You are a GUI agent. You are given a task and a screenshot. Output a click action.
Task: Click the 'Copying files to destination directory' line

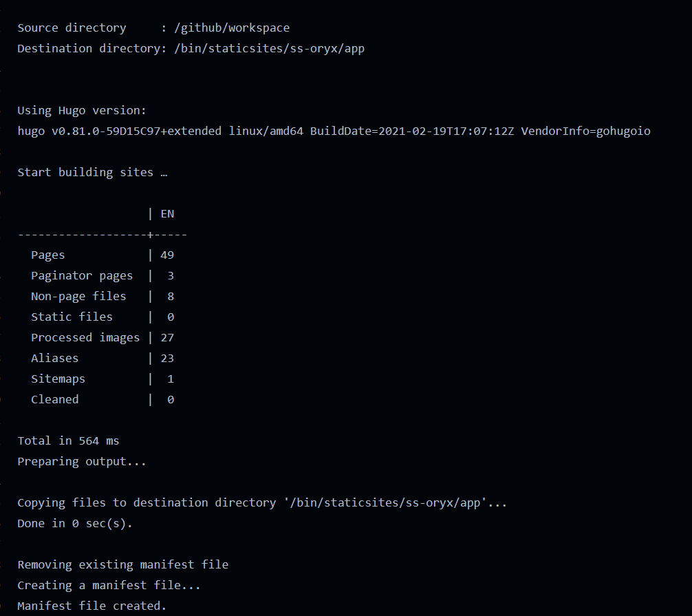click(262, 503)
